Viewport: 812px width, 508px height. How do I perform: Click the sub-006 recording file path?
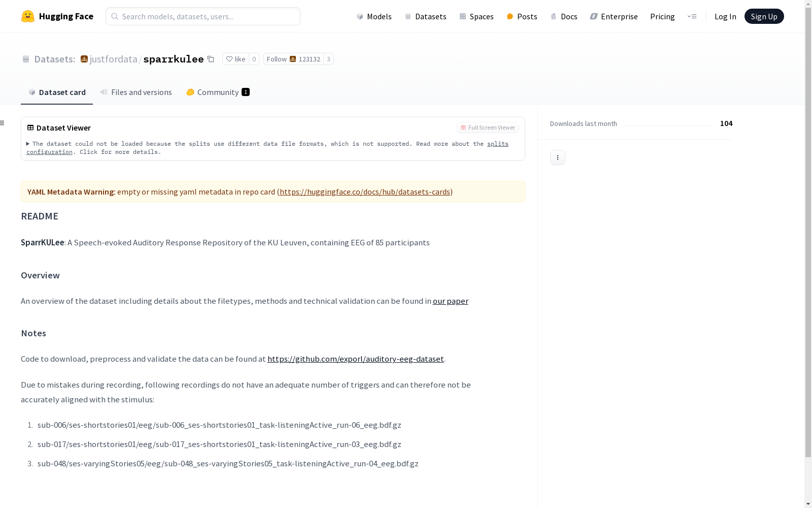219,425
